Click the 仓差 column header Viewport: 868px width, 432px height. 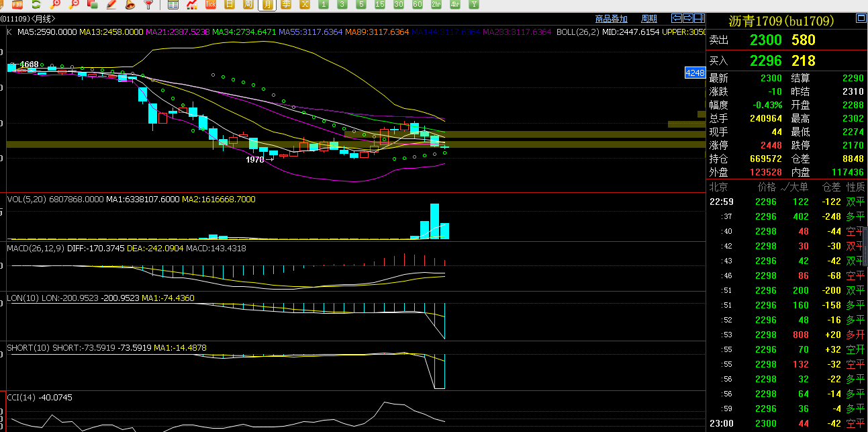point(832,187)
